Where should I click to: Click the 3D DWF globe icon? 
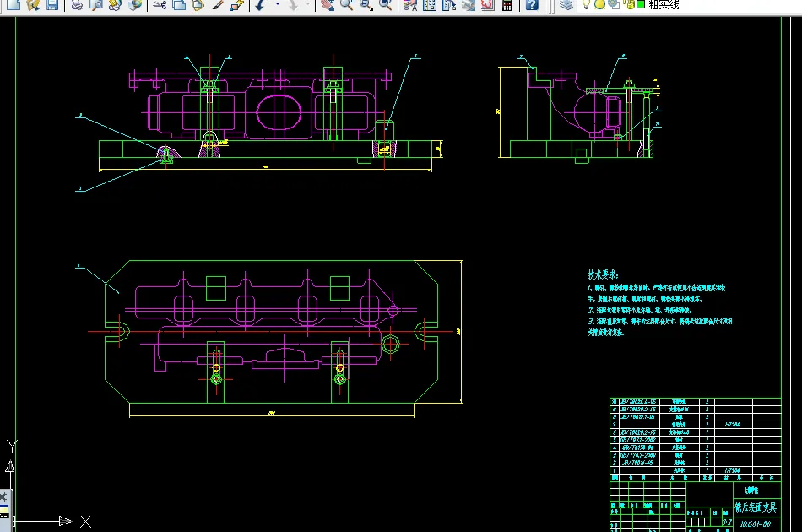(x=135, y=4)
